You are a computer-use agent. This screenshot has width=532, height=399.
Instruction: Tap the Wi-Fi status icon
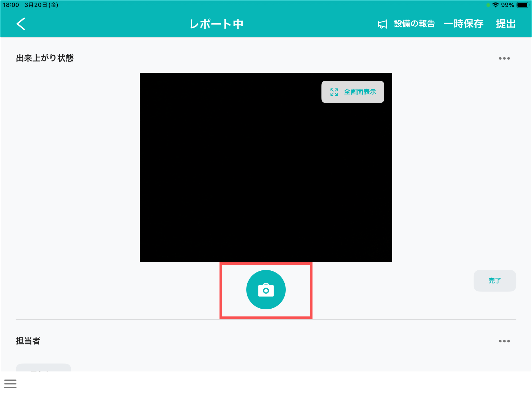point(495,5)
